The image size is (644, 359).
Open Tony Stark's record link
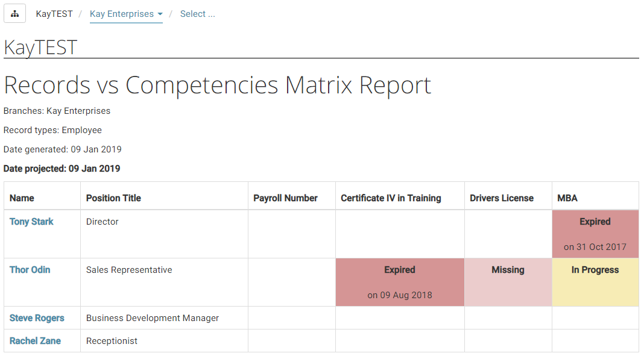click(31, 222)
